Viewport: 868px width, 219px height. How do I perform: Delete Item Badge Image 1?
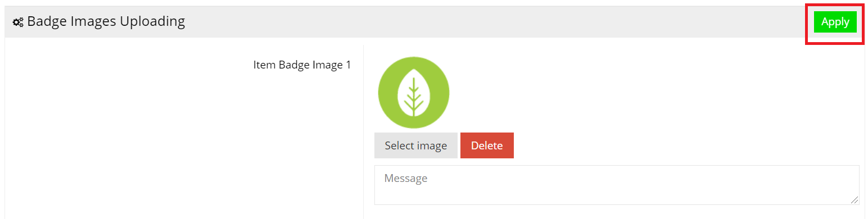tap(487, 145)
